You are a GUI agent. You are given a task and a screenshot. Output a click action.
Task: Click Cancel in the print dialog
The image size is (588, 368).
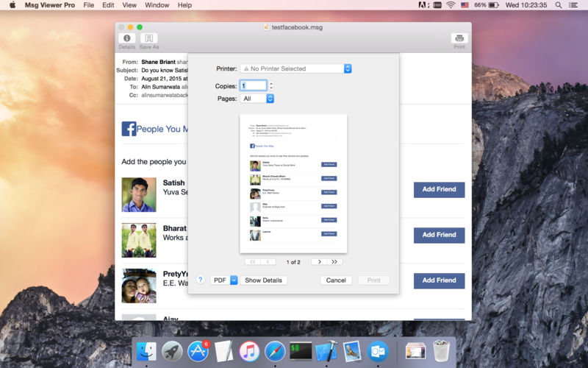point(336,280)
